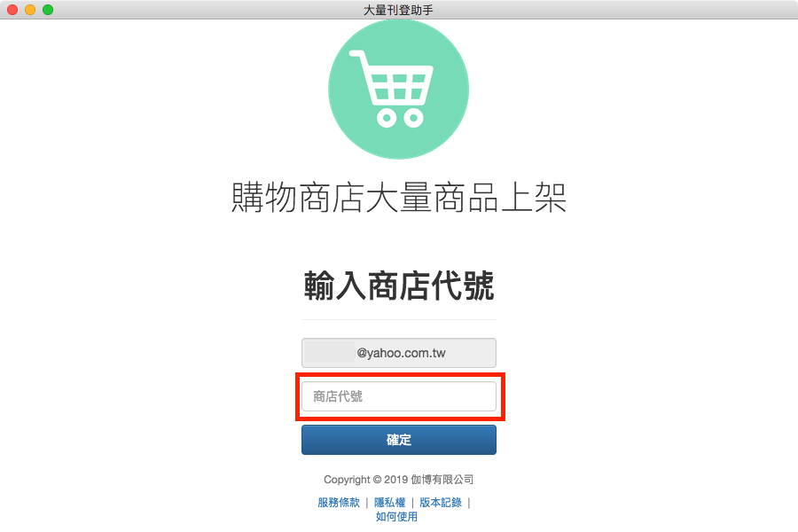Open the 版本記錄 link
The width and height of the screenshot is (798, 532).
tap(441, 503)
